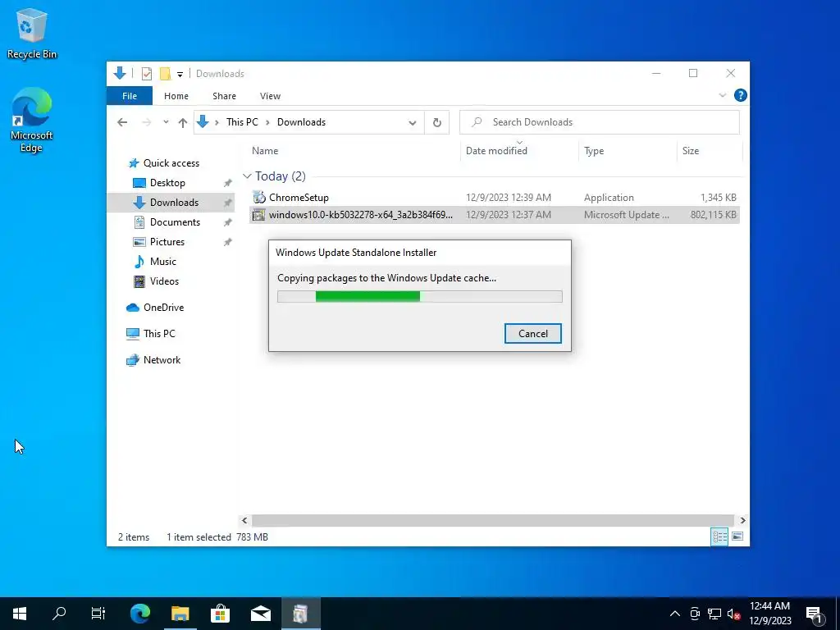Screen dimensions: 840x630
Task: Open Mail app from taskbar
Action: [x=260, y=614]
